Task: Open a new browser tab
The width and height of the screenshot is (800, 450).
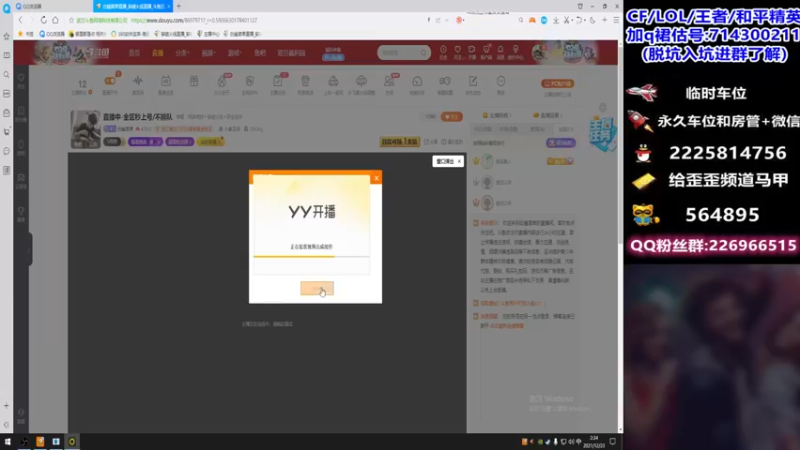Action: tap(179, 6)
